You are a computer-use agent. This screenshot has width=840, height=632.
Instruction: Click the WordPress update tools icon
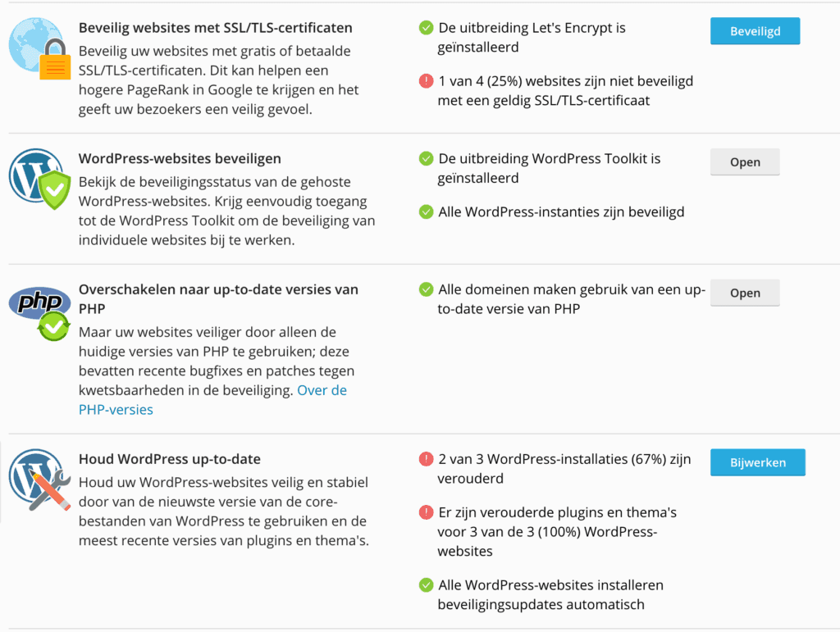(x=39, y=480)
